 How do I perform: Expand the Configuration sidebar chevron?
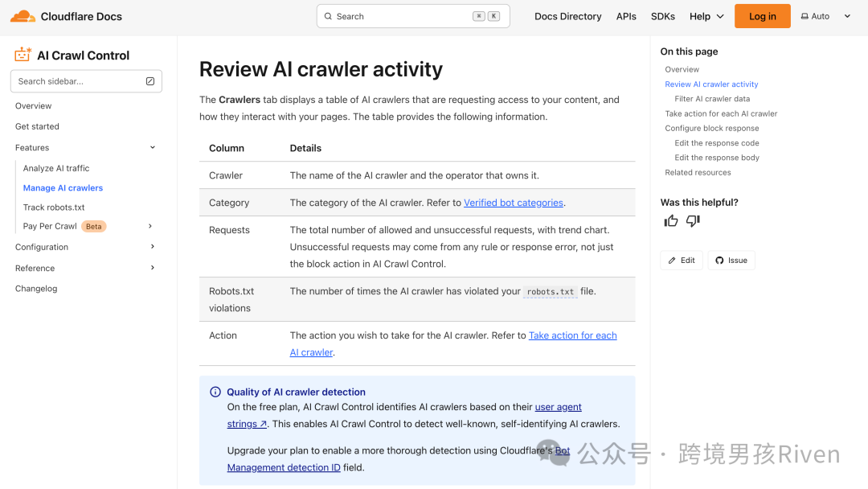point(153,246)
